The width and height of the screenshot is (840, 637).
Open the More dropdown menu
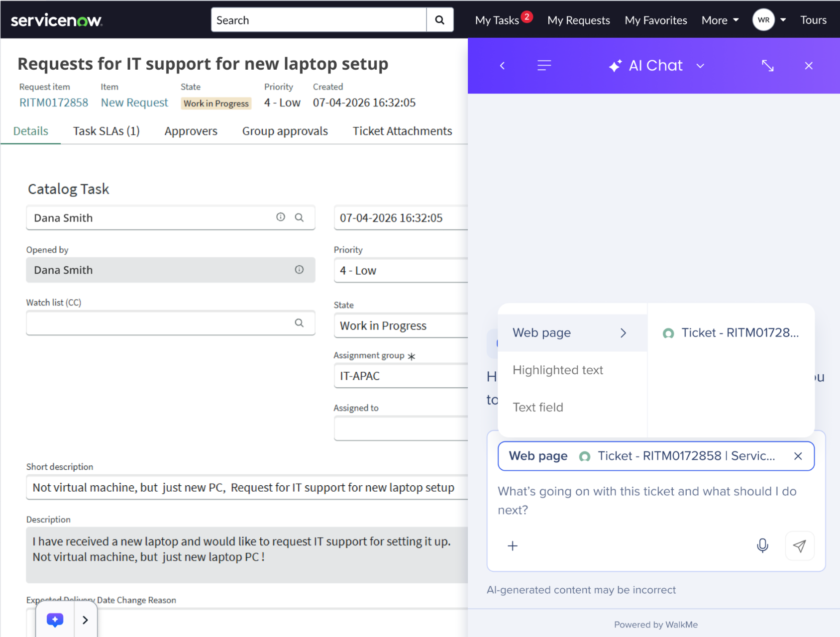pyautogui.click(x=720, y=20)
